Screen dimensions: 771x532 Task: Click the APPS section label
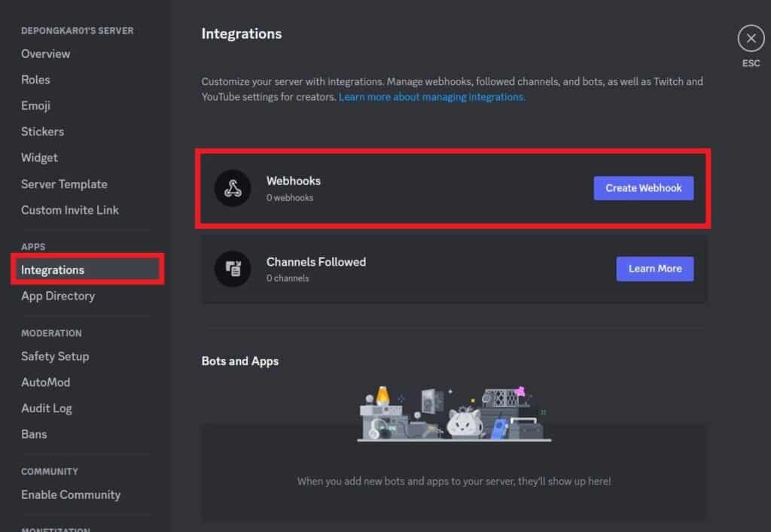33,247
